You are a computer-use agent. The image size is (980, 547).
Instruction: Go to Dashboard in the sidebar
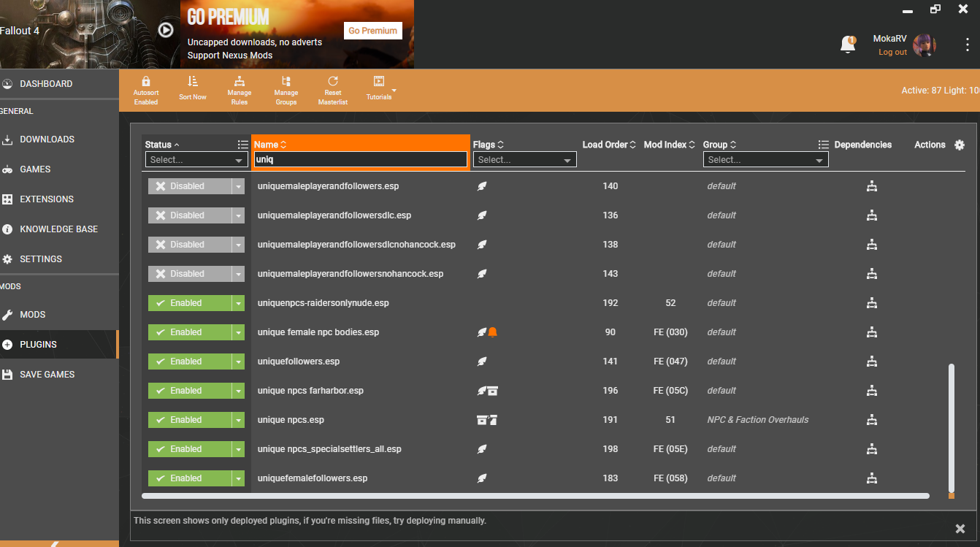(x=59, y=84)
